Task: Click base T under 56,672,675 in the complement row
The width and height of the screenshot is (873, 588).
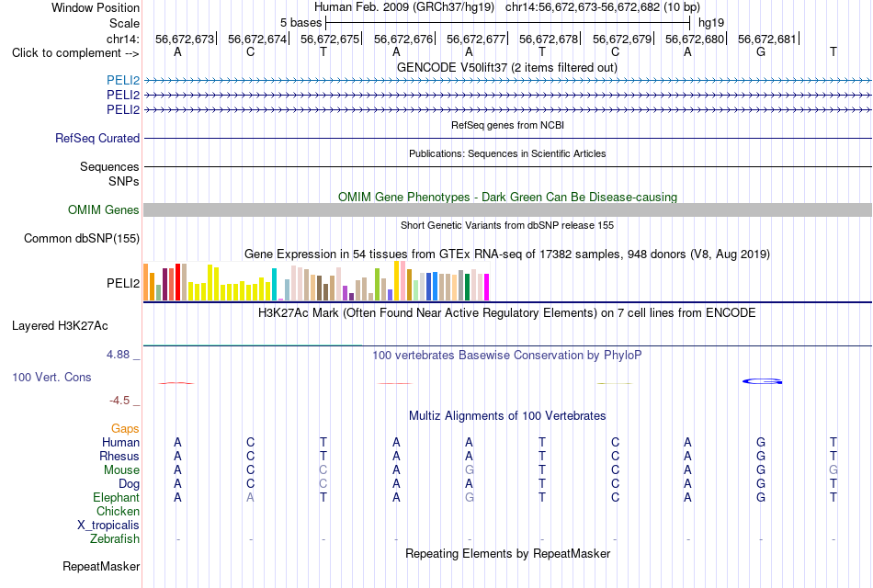Action: tap(323, 51)
